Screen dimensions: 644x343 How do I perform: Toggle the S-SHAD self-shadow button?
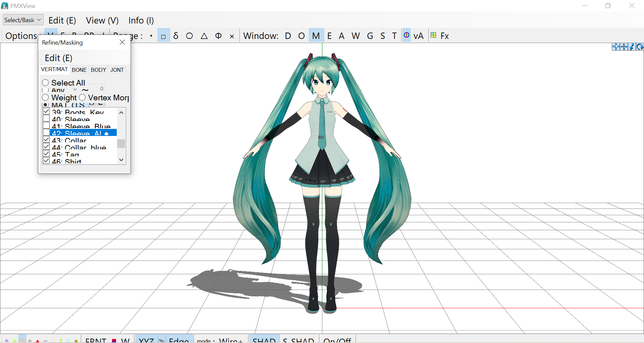[x=299, y=340]
